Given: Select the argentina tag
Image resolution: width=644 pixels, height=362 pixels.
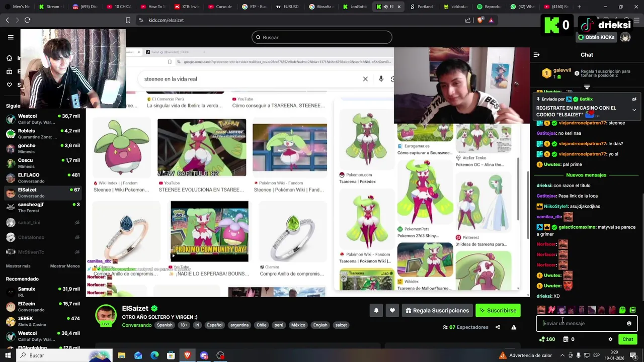Looking at the screenshot, I should point(239,325).
